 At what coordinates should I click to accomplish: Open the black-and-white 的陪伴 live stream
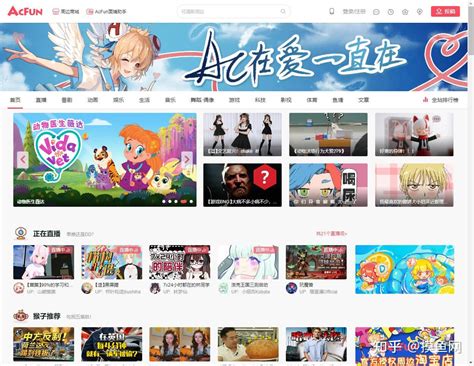(x=180, y=262)
